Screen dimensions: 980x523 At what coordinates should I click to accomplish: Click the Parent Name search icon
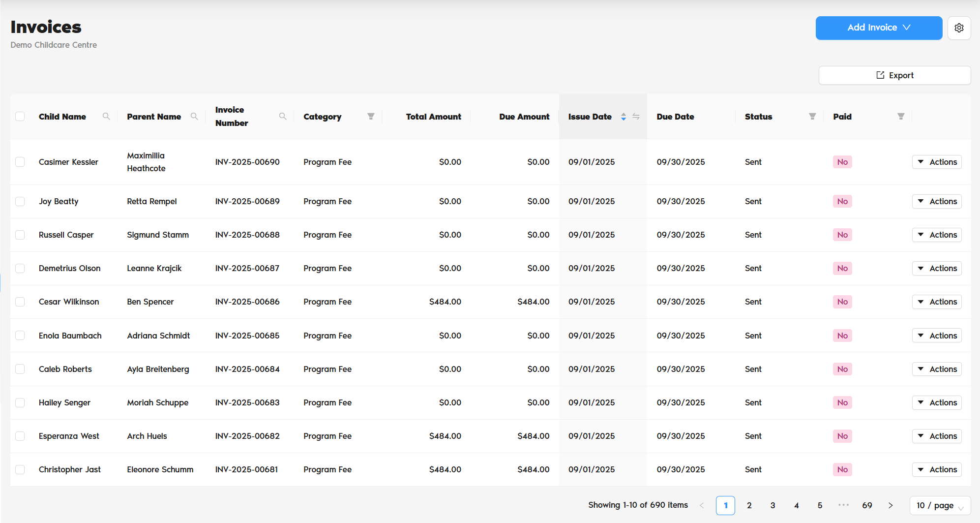194,117
